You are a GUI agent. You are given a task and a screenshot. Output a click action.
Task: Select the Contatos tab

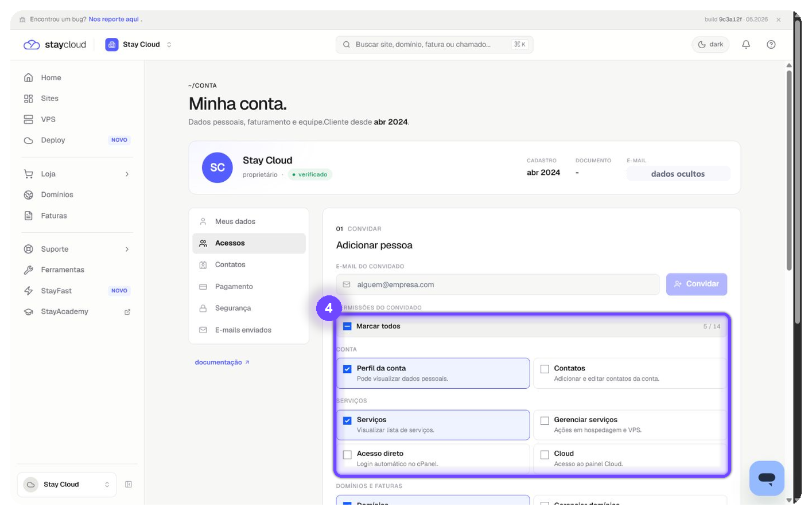point(249,265)
